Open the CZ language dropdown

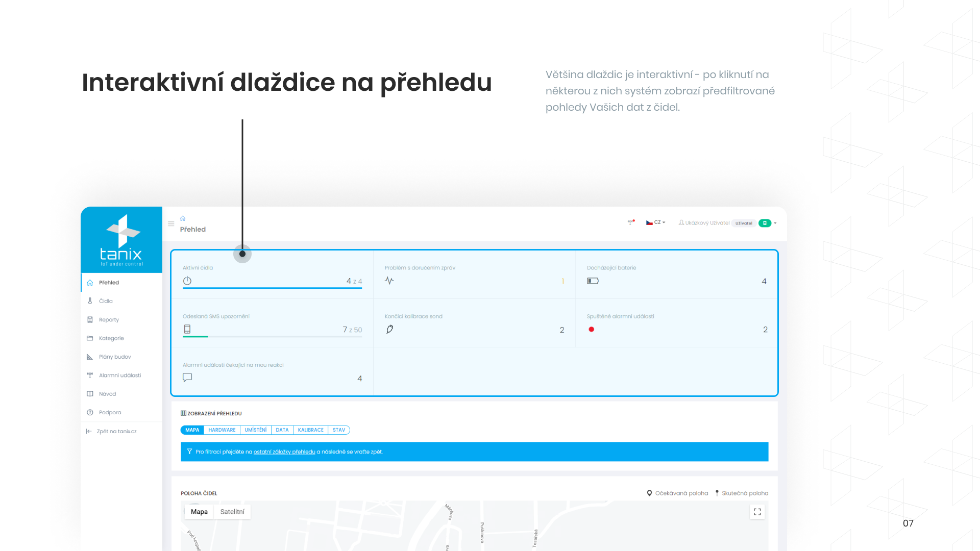point(656,222)
